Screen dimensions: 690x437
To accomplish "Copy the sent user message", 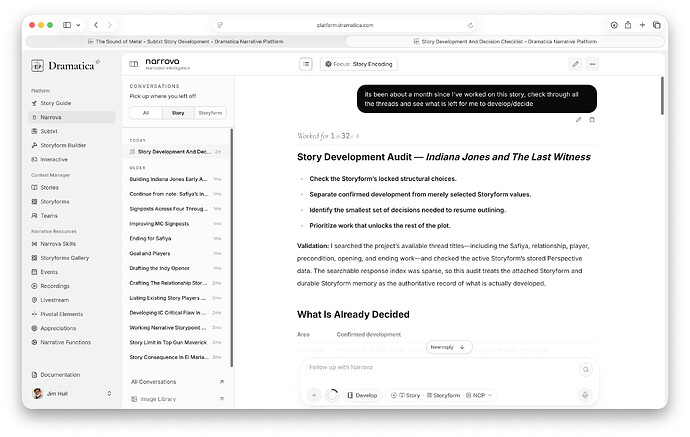I will click(x=592, y=120).
